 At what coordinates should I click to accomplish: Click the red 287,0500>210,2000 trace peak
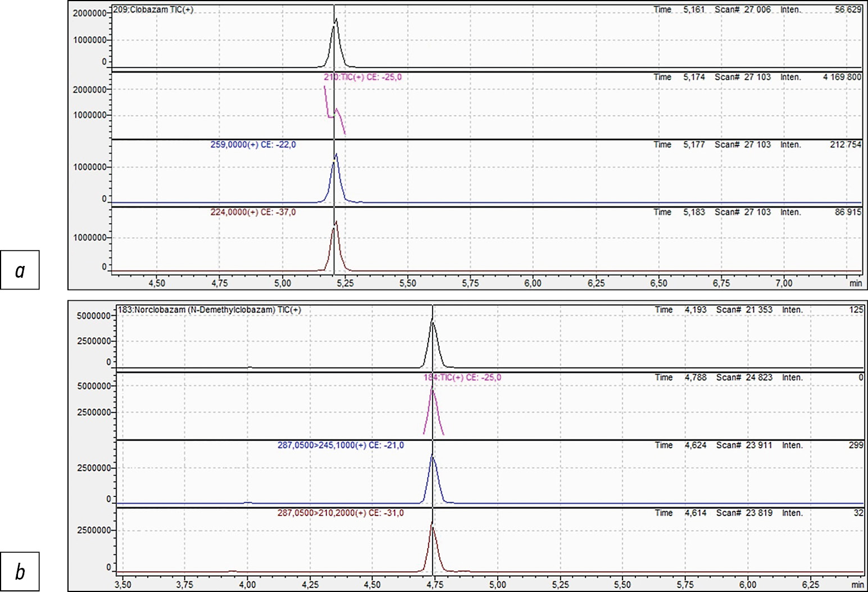point(432,524)
